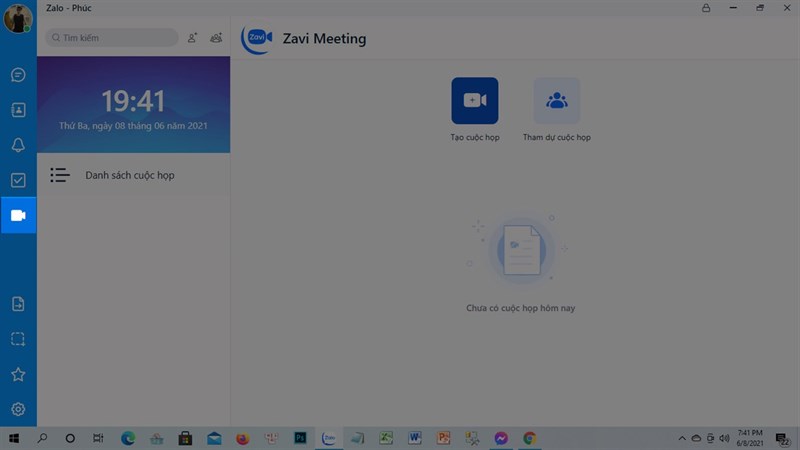Open the To-Do checkbox icon in sidebar
Viewport: 800px width, 450px height.
click(18, 180)
